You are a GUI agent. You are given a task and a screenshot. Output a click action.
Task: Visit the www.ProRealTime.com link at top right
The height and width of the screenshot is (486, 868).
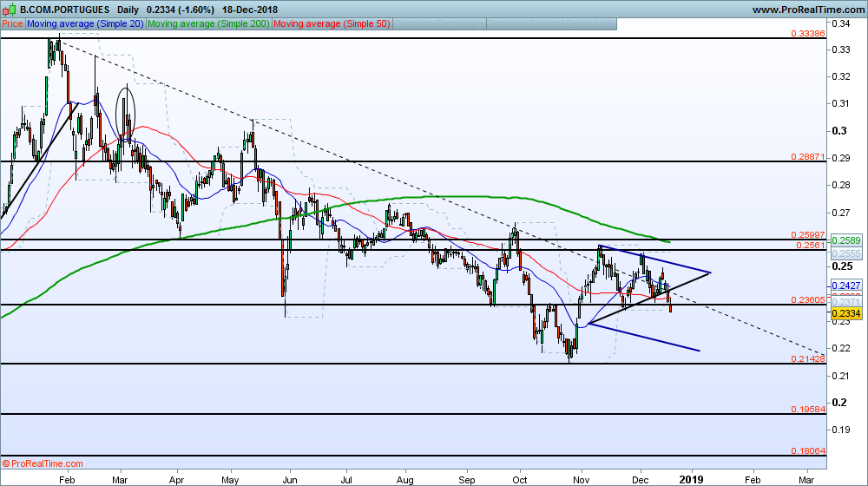pos(807,10)
